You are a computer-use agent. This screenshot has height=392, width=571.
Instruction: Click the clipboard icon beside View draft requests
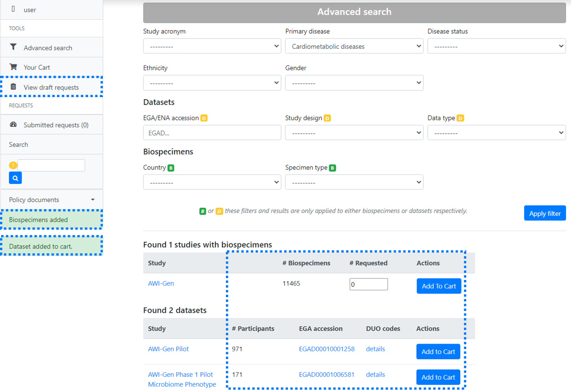tap(13, 87)
